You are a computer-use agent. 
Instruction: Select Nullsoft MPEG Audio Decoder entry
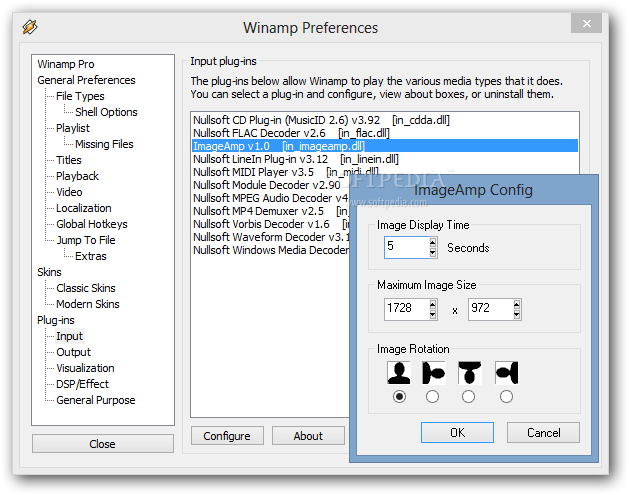[x=270, y=198]
